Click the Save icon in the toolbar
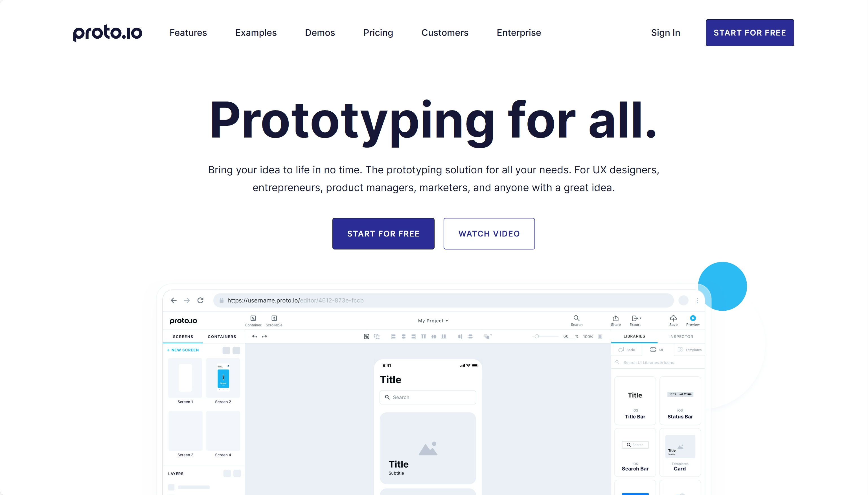Image resolution: width=868 pixels, height=495 pixels. (673, 320)
